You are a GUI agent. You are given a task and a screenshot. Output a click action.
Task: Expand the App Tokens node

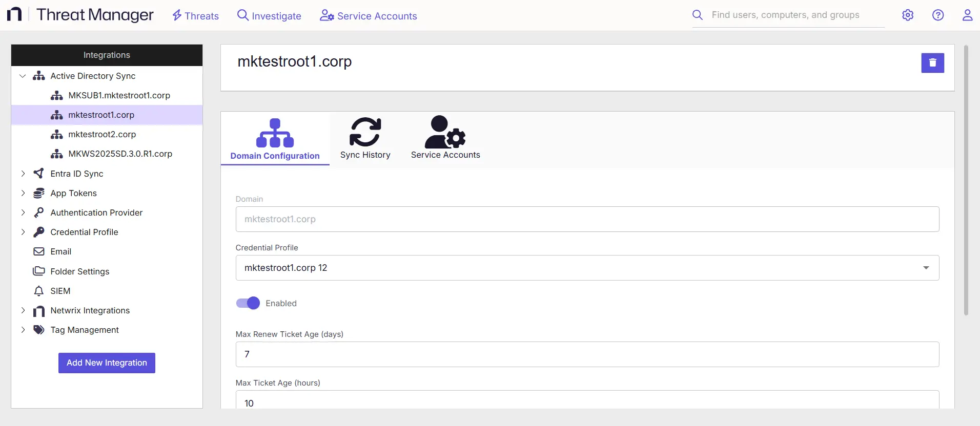[23, 193]
